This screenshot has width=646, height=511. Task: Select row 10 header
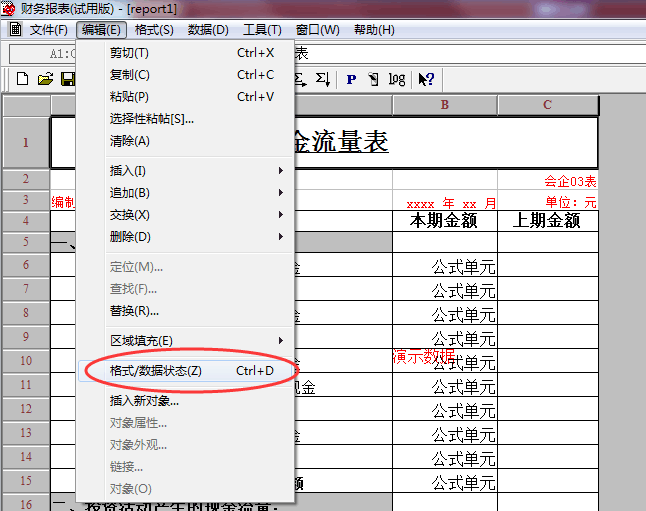click(26, 361)
